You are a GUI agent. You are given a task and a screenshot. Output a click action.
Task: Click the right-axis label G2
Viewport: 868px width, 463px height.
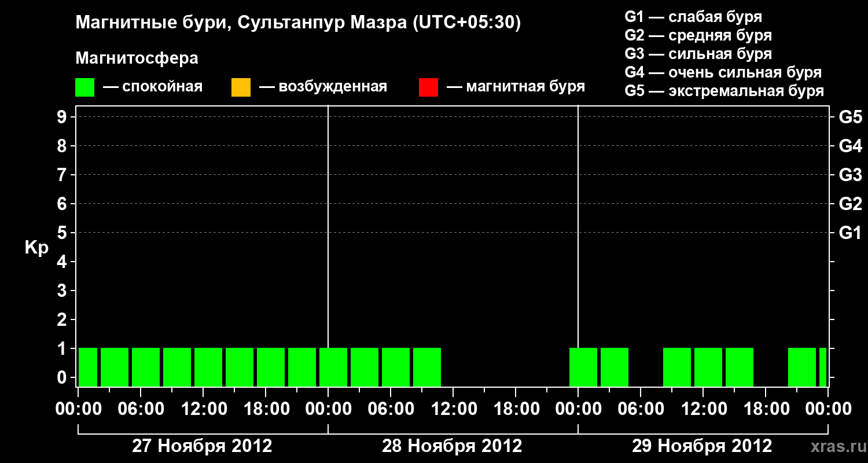coord(850,204)
